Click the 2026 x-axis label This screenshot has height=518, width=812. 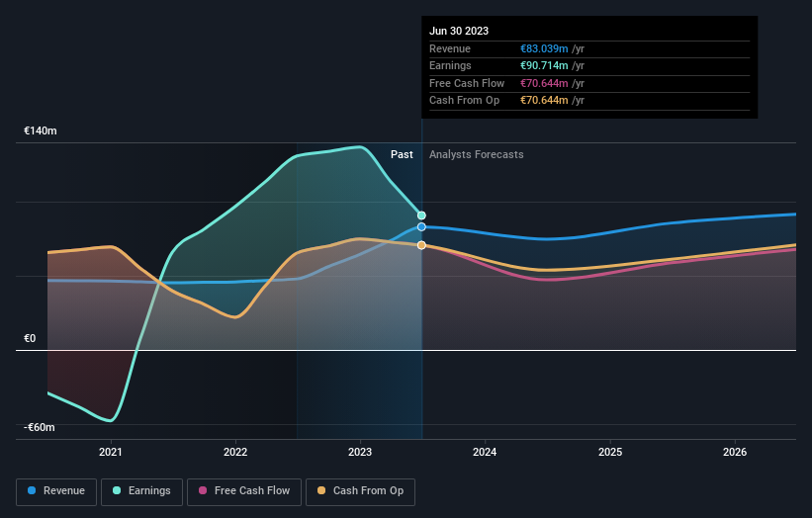tap(735, 452)
